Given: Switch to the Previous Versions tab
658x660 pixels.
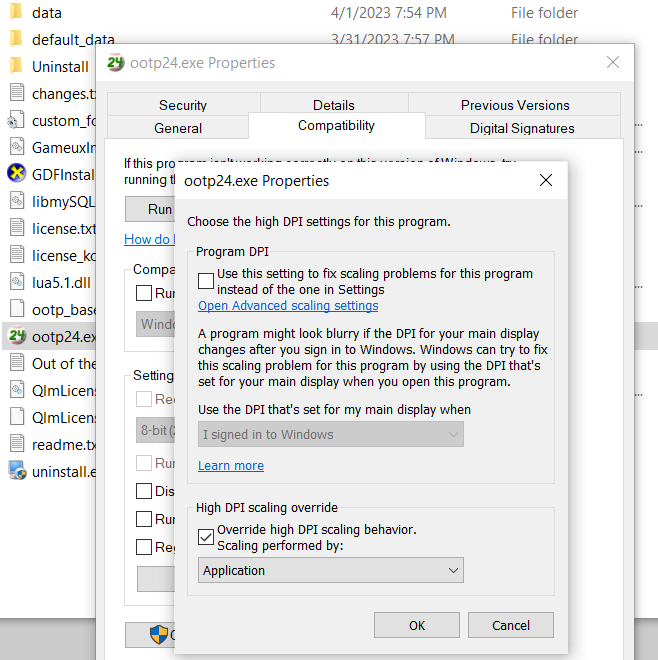Looking at the screenshot, I should click(515, 105).
